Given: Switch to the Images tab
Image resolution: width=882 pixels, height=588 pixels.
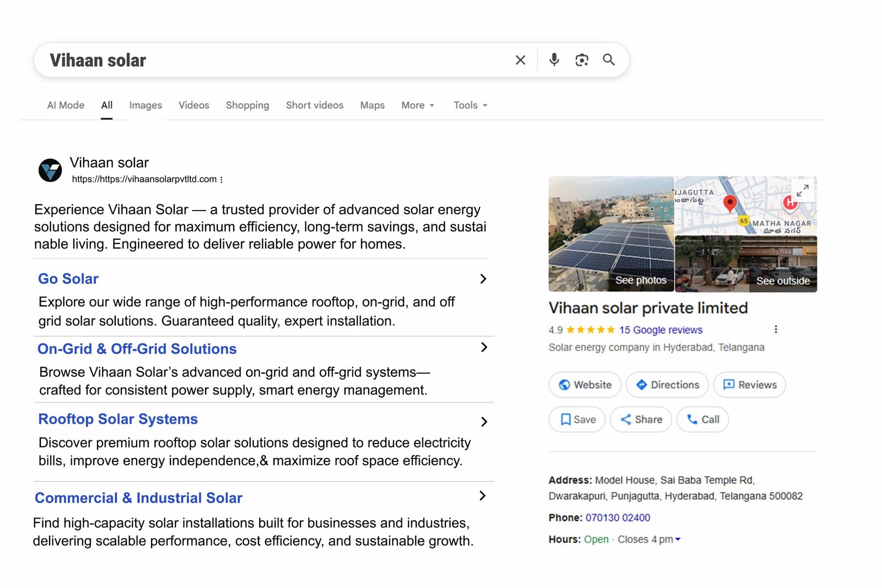Looking at the screenshot, I should pyautogui.click(x=145, y=105).
